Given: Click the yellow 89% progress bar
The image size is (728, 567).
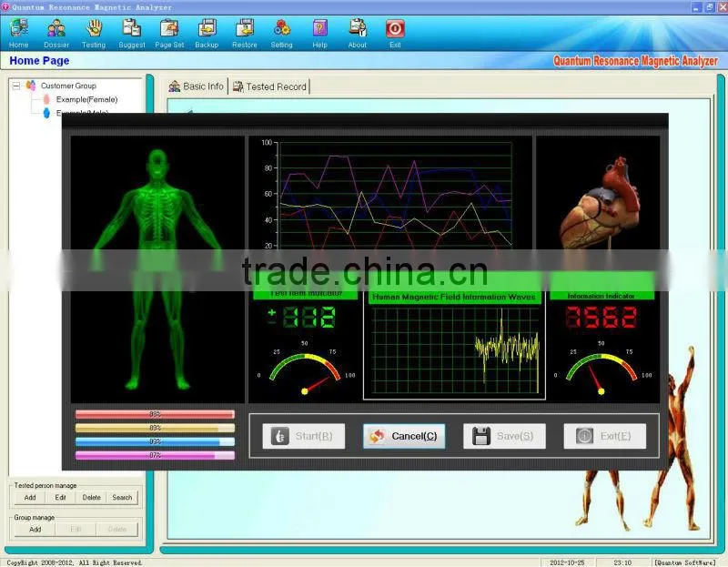Looking at the screenshot, I should pos(155,428).
